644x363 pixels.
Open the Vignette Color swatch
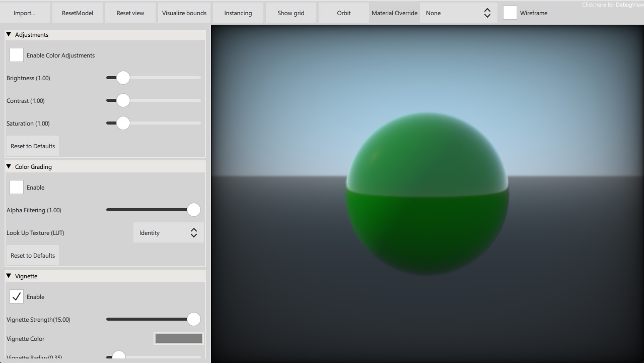click(x=178, y=338)
